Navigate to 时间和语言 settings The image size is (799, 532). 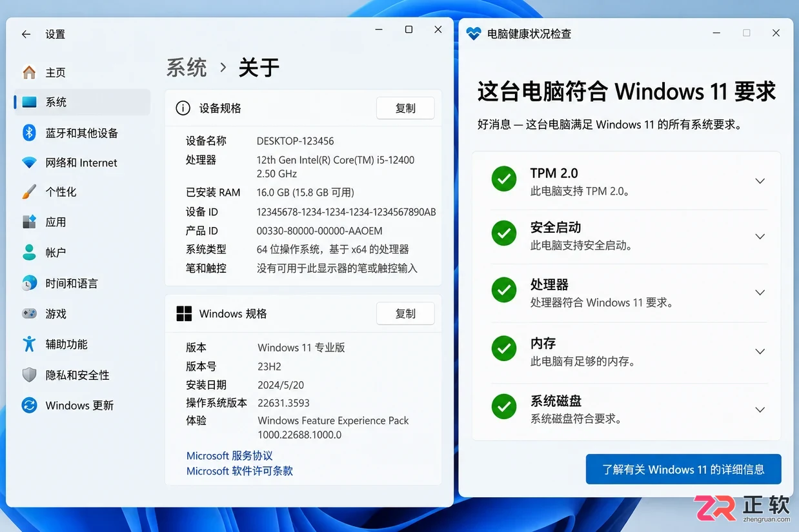point(82,283)
